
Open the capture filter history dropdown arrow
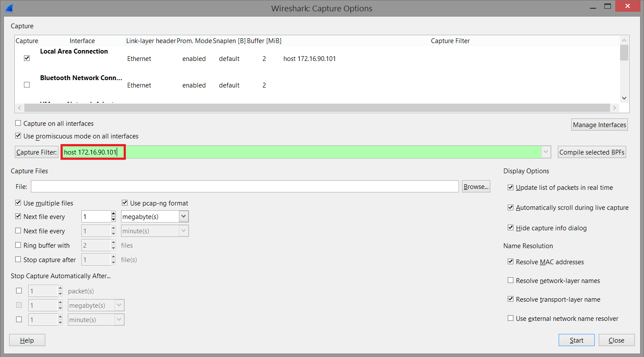point(546,152)
